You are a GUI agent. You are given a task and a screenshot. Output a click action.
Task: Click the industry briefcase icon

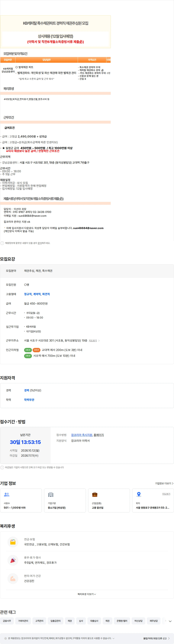coord(95,494)
